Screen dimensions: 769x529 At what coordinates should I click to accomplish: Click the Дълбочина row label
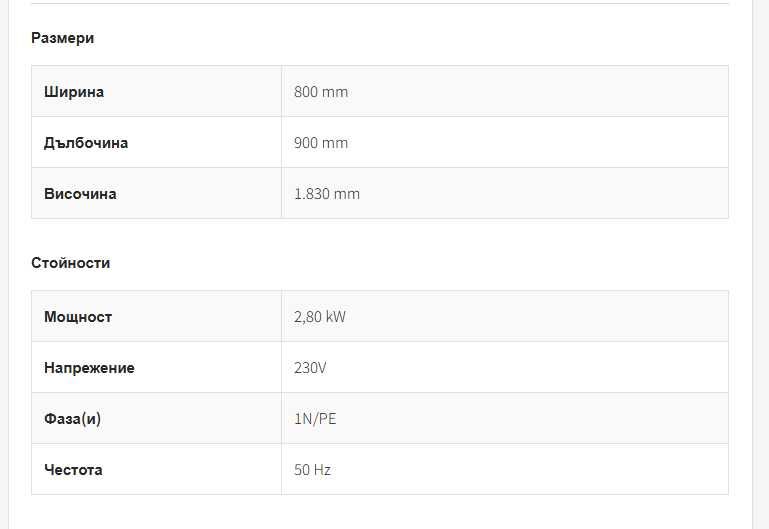point(86,143)
